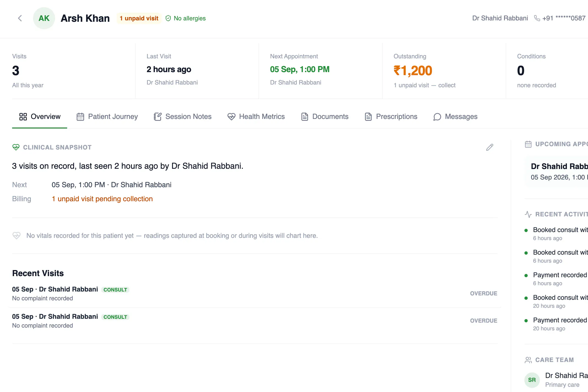Switch to the Session Notes tab

[183, 117]
